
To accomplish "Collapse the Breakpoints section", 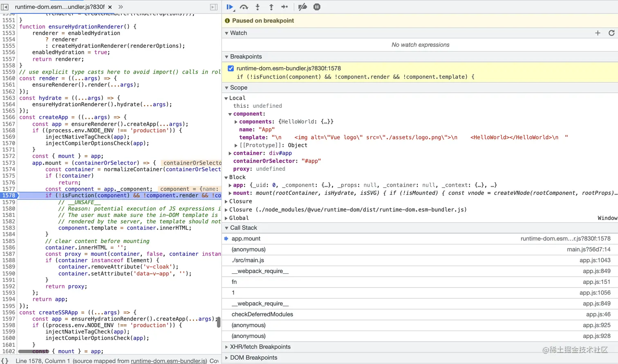I will (226, 57).
